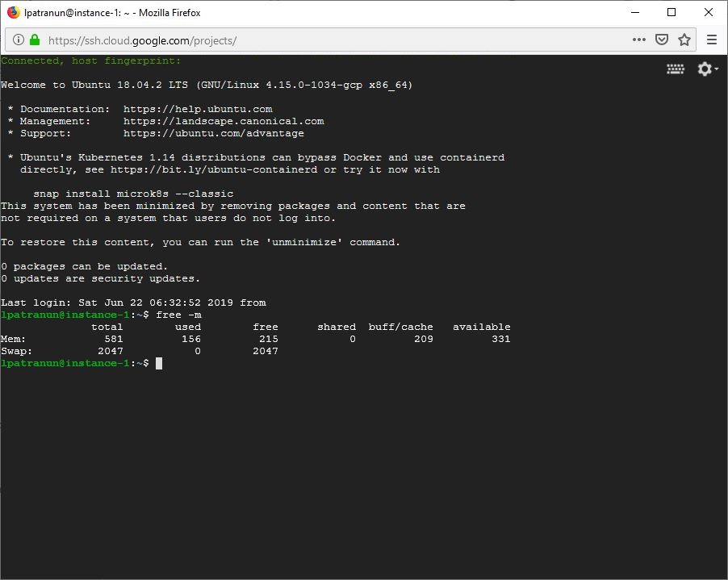
Task: Click the bit.ly/ubuntu-containerd URL text
Action: pyautogui.click(x=214, y=169)
